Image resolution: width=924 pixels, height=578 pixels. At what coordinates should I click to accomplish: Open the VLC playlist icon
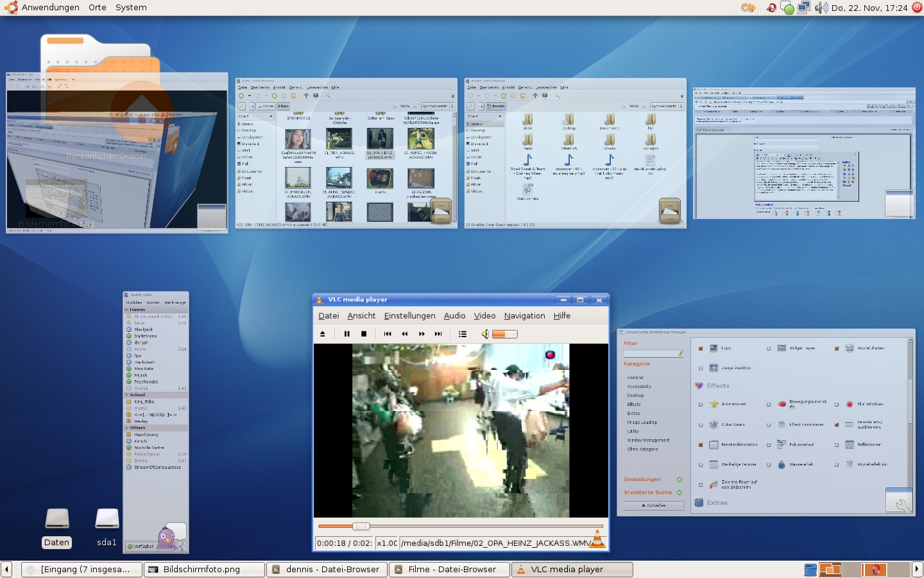pos(463,334)
